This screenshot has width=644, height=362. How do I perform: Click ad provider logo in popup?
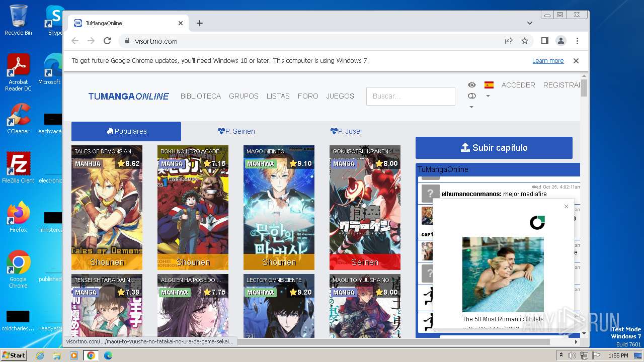pos(537,223)
